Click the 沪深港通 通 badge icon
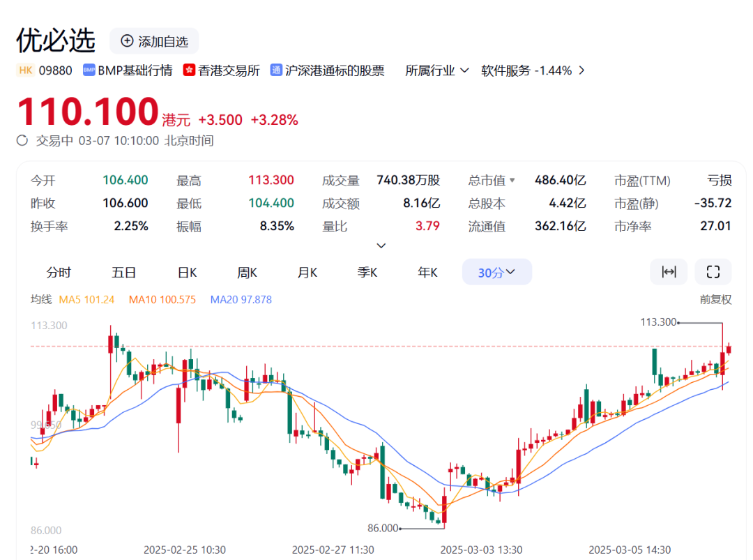The image size is (753, 560). tap(276, 70)
